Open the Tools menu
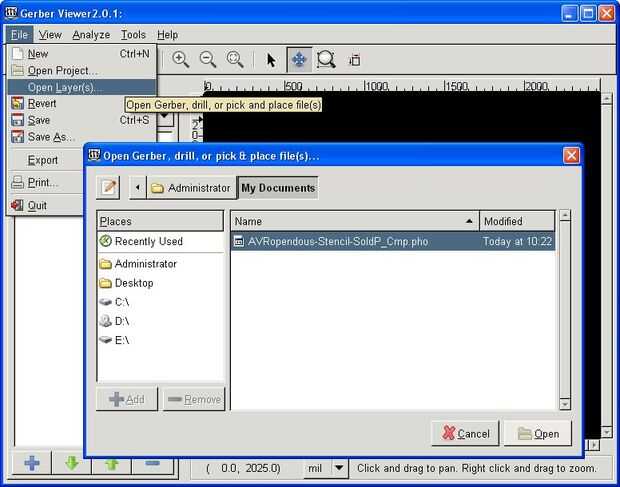Image resolution: width=620 pixels, height=487 pixels. 133,35
